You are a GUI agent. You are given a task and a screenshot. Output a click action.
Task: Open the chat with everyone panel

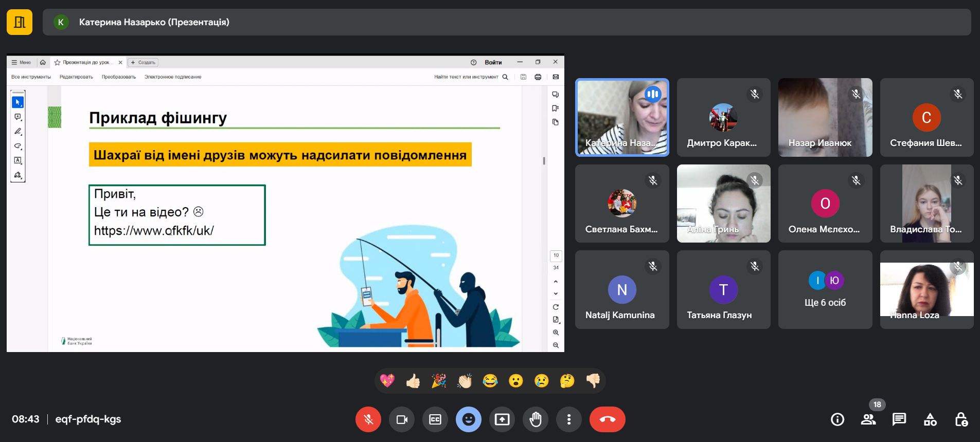tap(899, 419)
